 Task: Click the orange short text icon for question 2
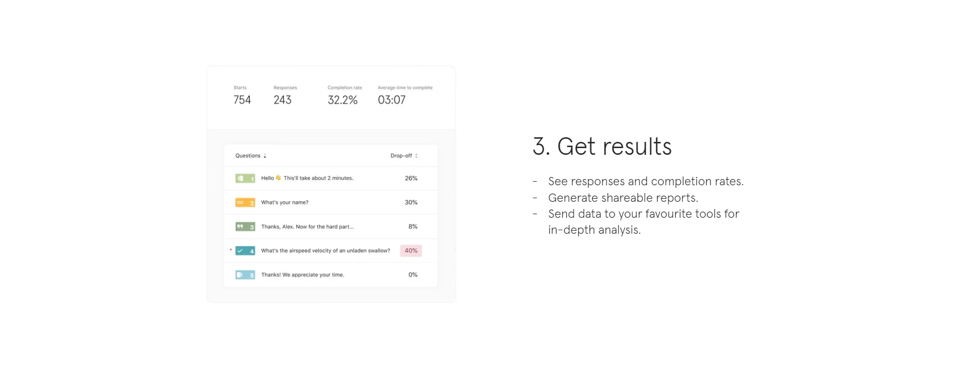coord(245,203)
